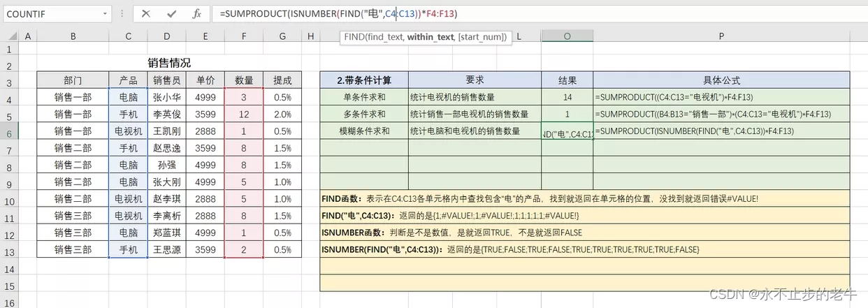The height and width of the screenshot is (308, 868).
Task: Click the 产品 header cell
Action: click(x=129, y=80)
